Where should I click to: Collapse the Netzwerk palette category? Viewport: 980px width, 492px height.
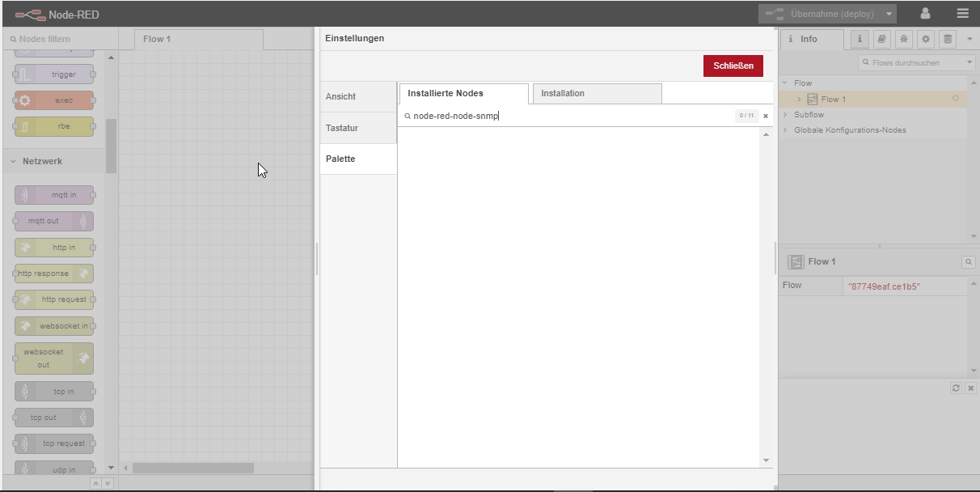pyautogui.click(x=14, y=161)
